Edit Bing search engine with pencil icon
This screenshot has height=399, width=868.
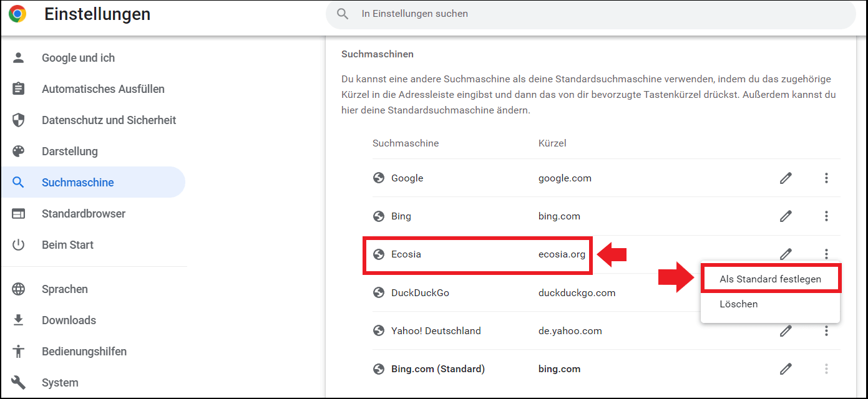pyautogui.click(x=786, y=216)
